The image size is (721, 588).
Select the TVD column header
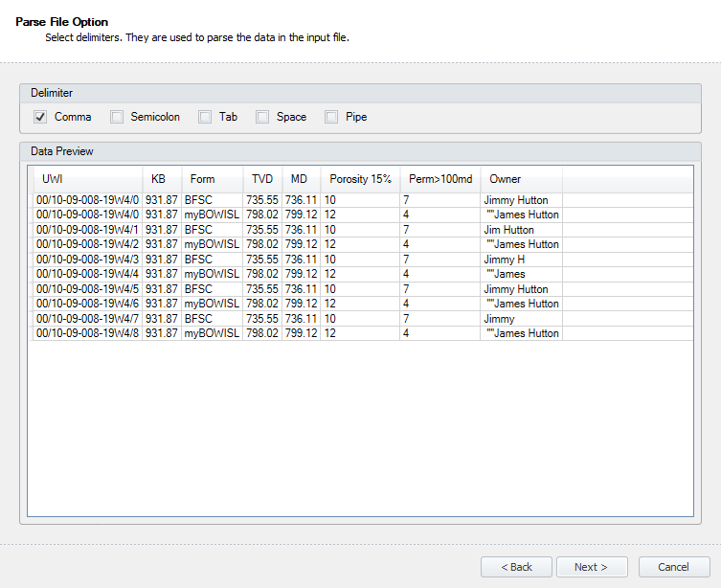(262, 179)
